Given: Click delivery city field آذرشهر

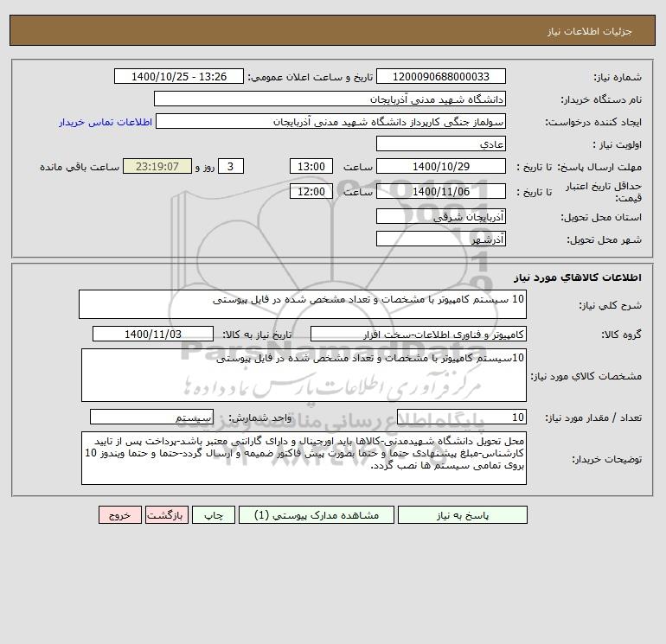Looking at the screenshot, I should tap(441, 239).
